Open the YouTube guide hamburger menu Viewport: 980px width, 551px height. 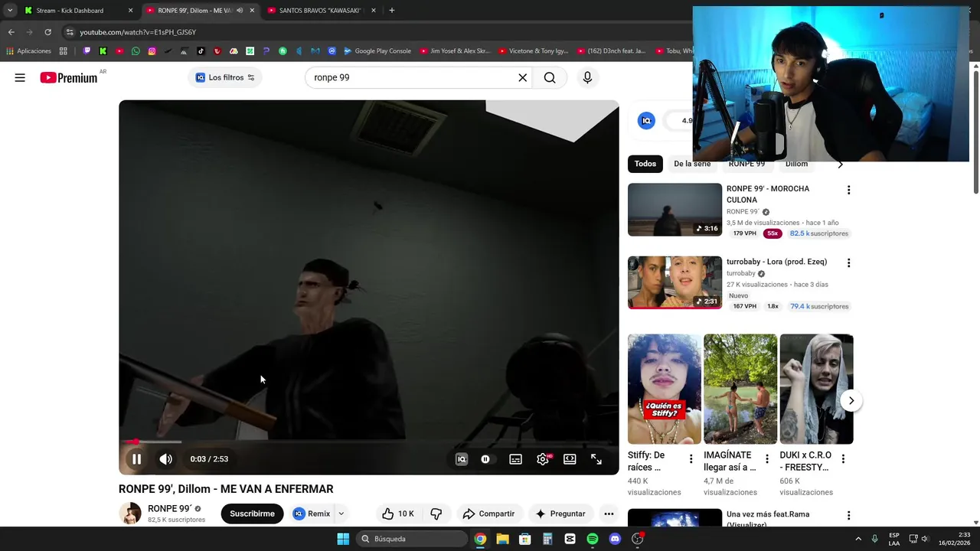(20, 77)
